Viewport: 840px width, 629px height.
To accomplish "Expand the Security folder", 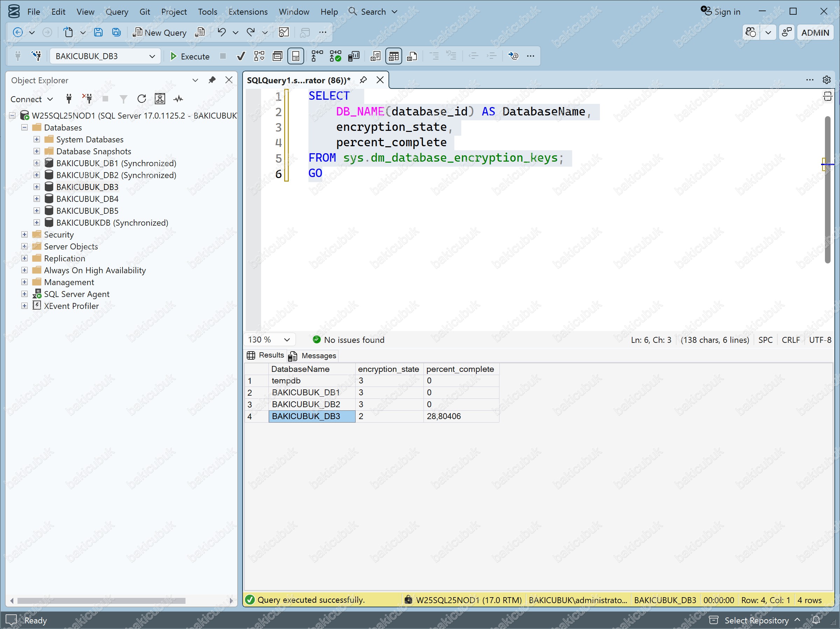I will point(24,234).
